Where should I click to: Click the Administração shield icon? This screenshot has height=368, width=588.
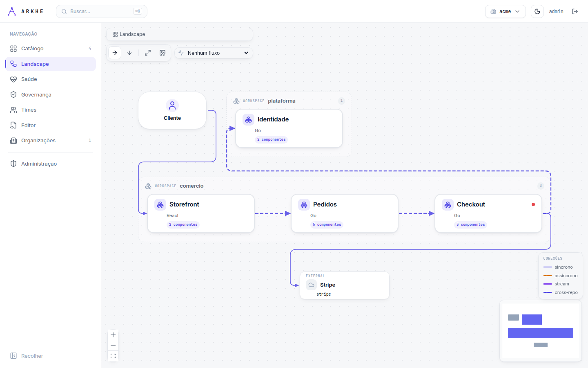(x=13, y=164)
